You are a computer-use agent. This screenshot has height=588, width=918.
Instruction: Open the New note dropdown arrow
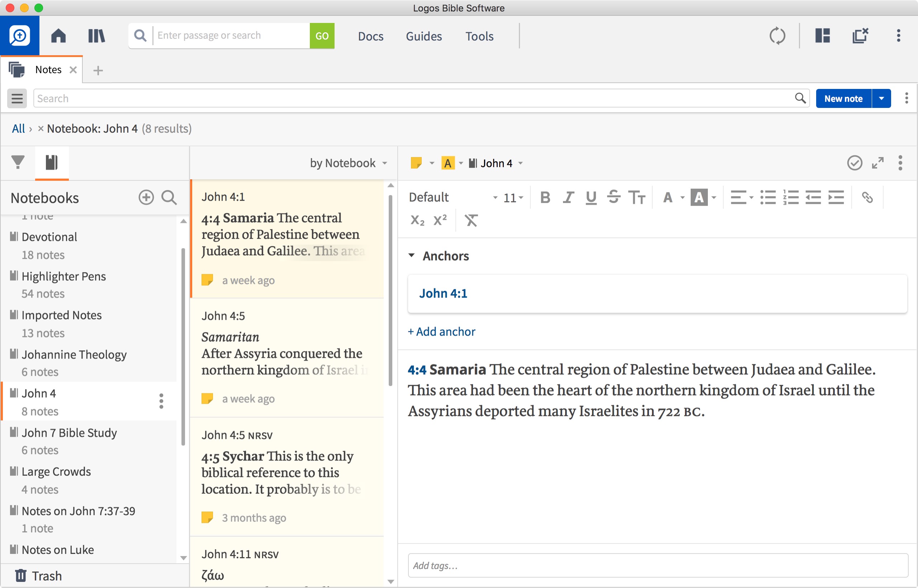tap(881, 99)
